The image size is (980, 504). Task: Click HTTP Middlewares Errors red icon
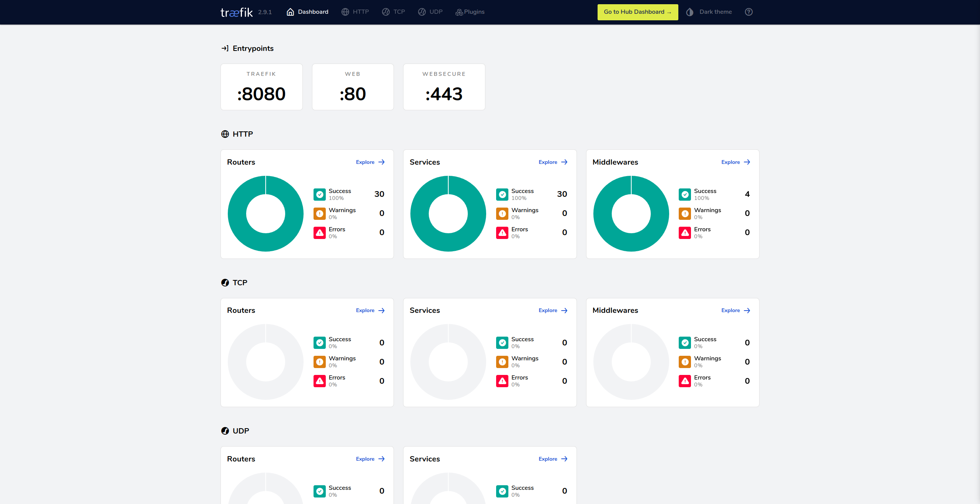coord(685,232)
